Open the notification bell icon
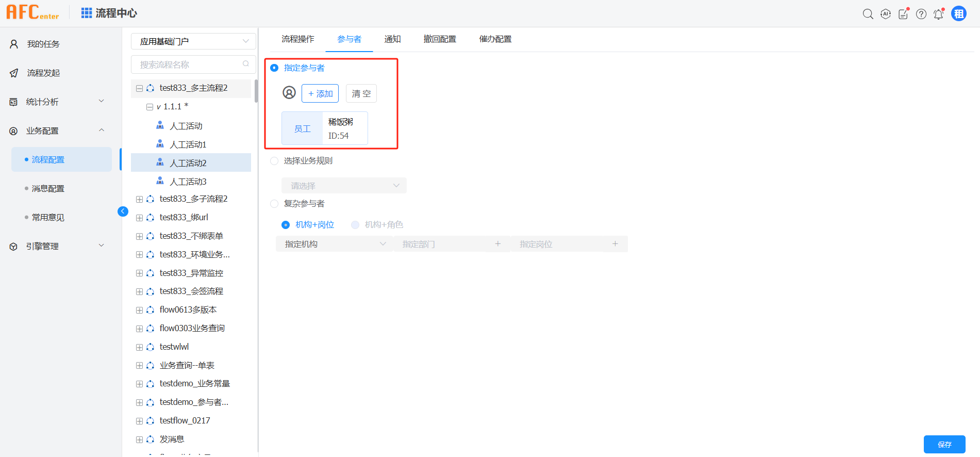This screenshot has width=980, height=457. (938, 14)
